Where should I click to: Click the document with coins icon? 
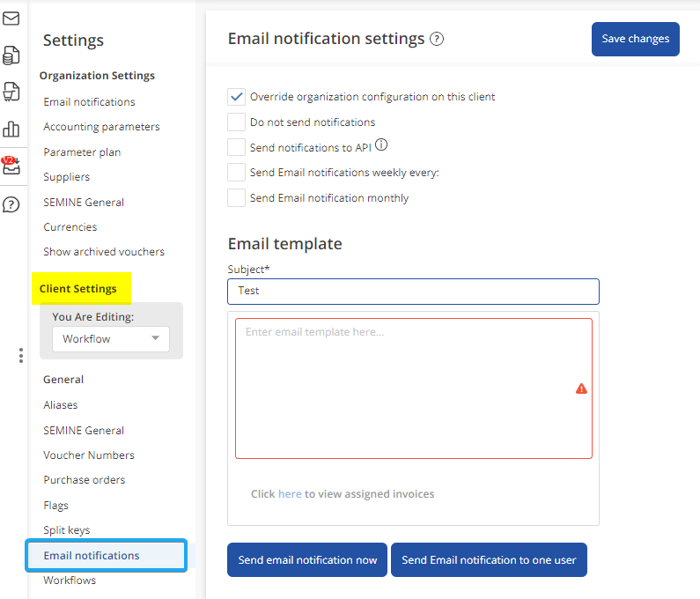tap(11, 55)
